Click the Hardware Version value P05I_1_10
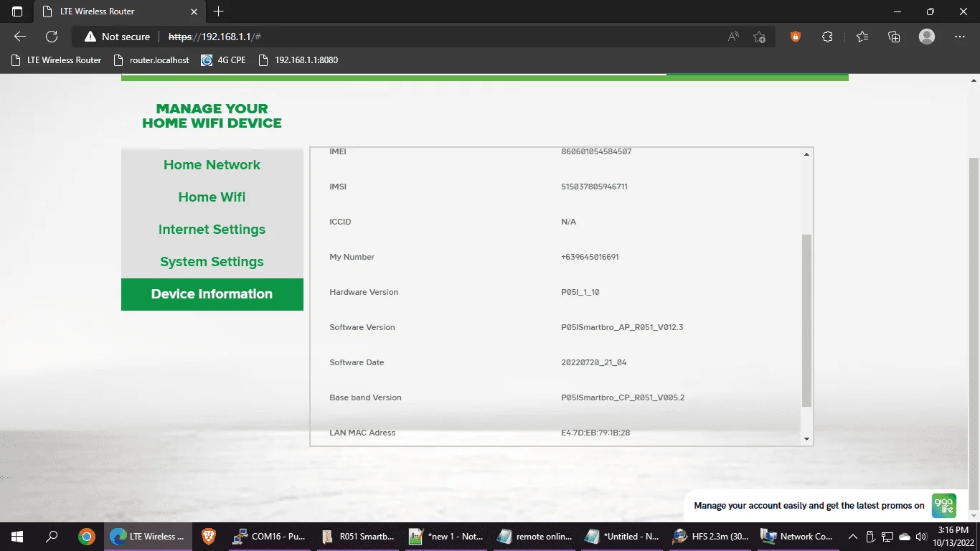 coord(580,292)
